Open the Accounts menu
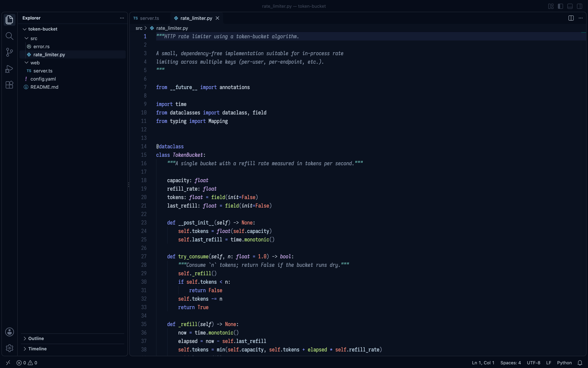This screenshot has width=588, height=368. coord(10,332)
